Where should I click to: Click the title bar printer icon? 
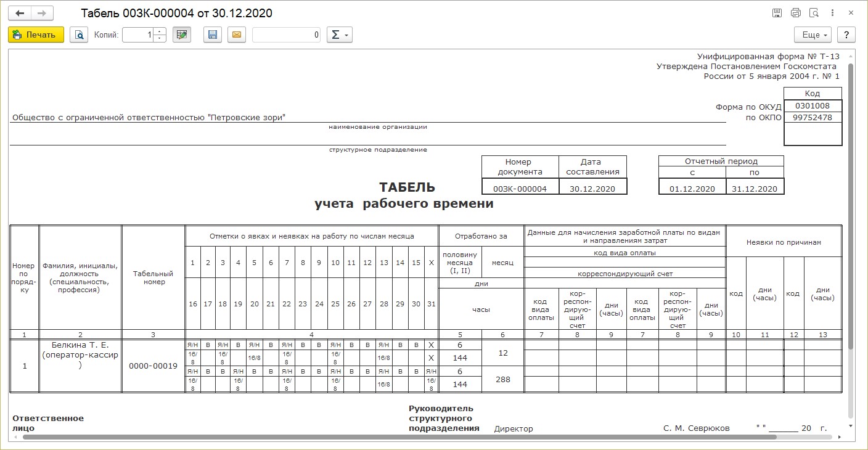[795, 13]
